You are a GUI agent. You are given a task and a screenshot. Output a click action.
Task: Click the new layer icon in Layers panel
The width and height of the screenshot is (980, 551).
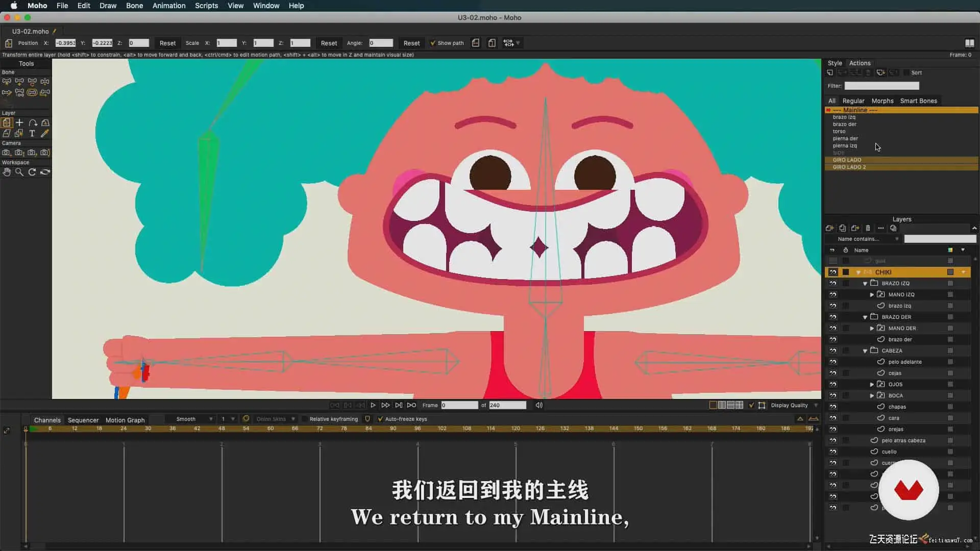(830, 228)
